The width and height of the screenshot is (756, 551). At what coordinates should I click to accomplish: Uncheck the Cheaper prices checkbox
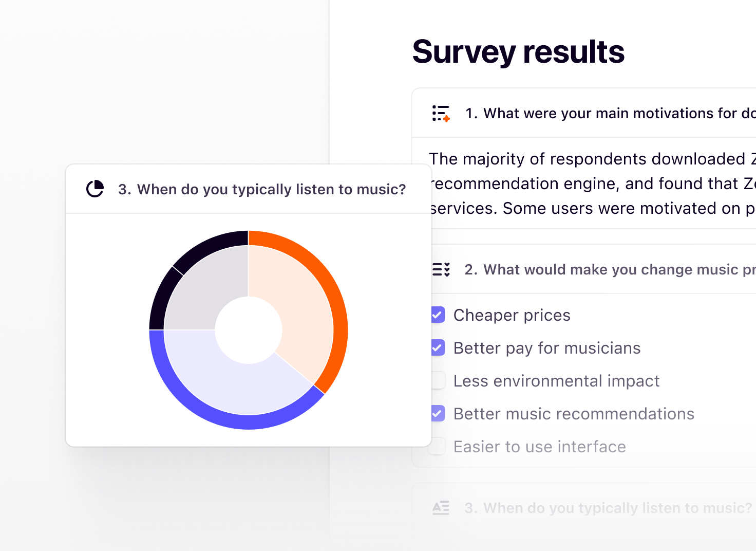pos(438,315)
